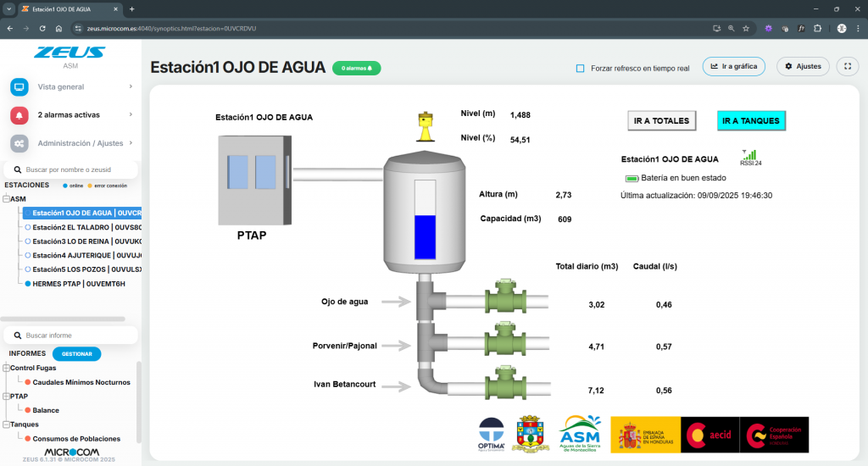Select Estación3 LO DE REINA station
868x466 pixels.
click(83, 241)
